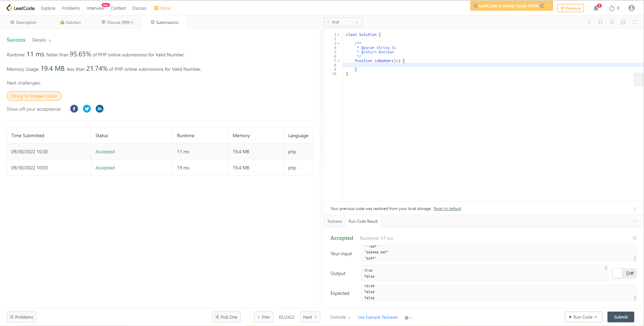
Task: Click the LeetCode logo
Action: (x=20, y=8)
